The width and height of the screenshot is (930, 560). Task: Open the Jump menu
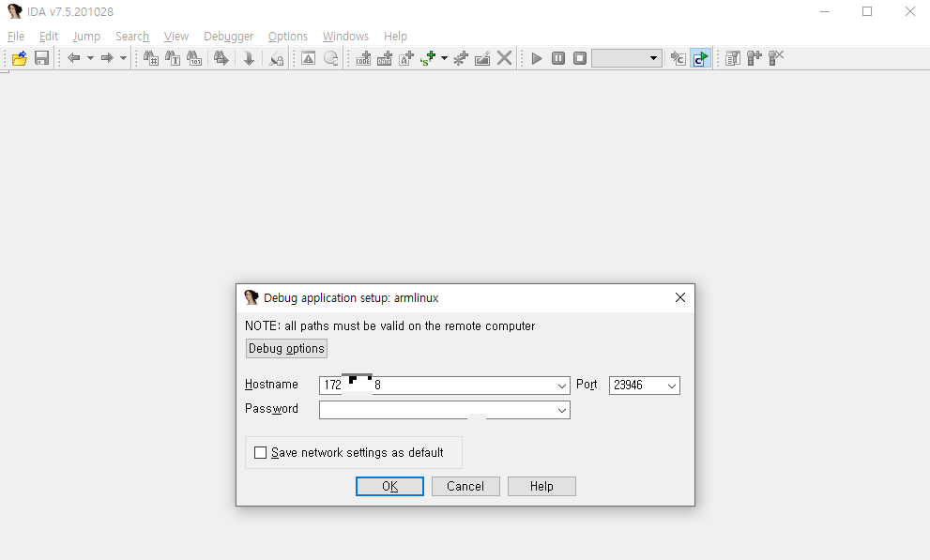[x=86, y=37]
